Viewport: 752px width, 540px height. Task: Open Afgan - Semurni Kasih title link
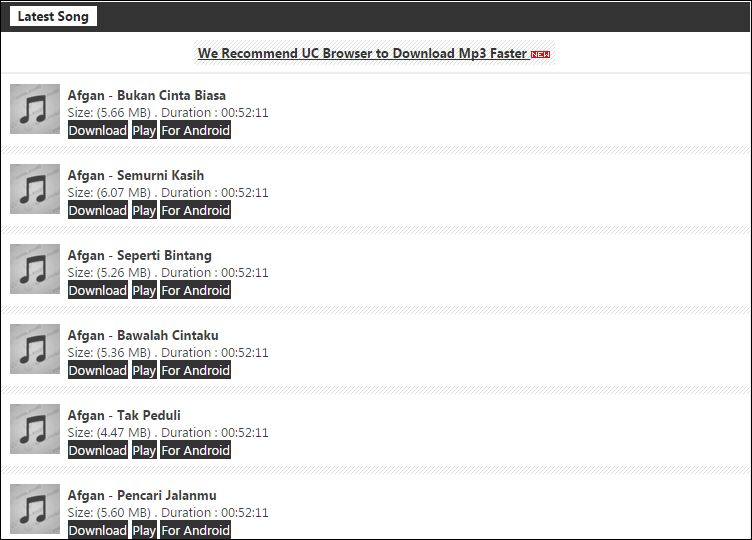[x=136, y=176]
